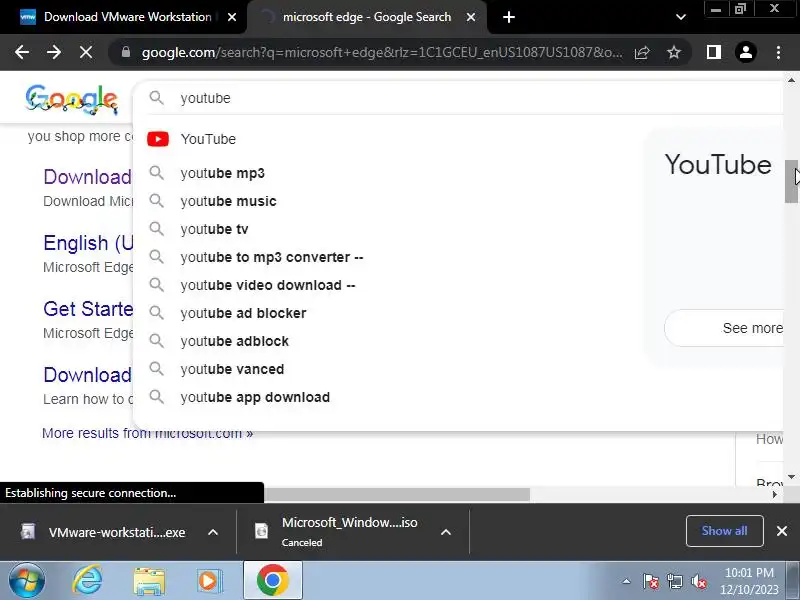The height and width of the screenshot is (600, 800).
Task: Close the downloads bar
Action: click(782, 531)
